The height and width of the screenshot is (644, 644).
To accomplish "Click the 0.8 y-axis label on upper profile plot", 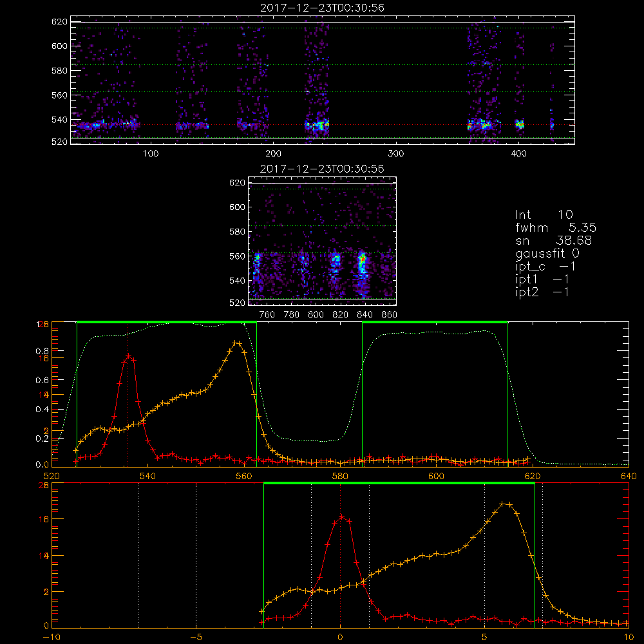I will point(43,351).
